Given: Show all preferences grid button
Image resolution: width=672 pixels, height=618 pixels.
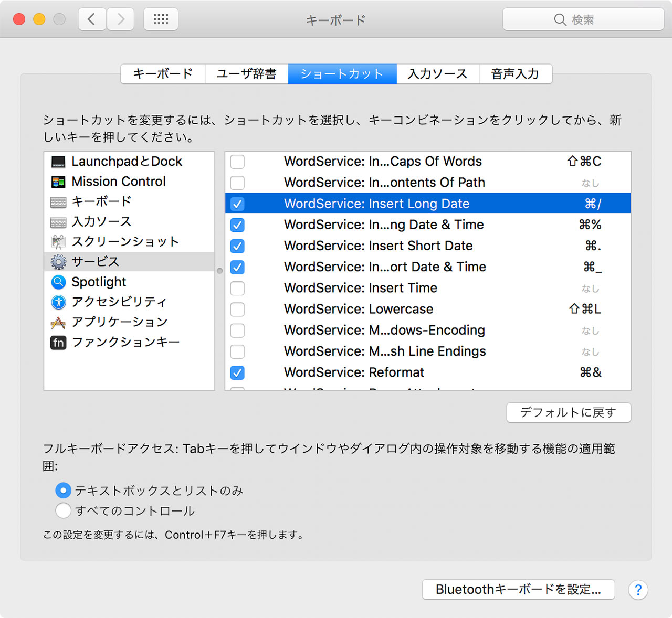Looking at the screenshot, I should pos(161,19).
